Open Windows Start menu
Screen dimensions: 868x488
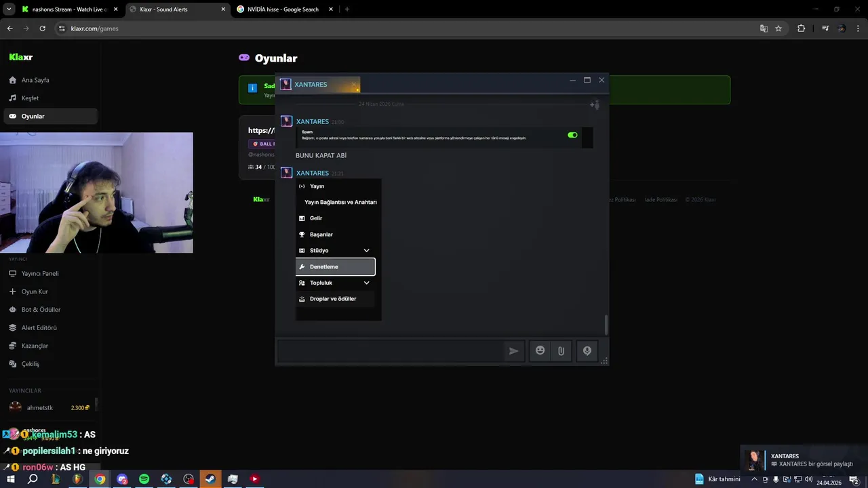[11, 479]
